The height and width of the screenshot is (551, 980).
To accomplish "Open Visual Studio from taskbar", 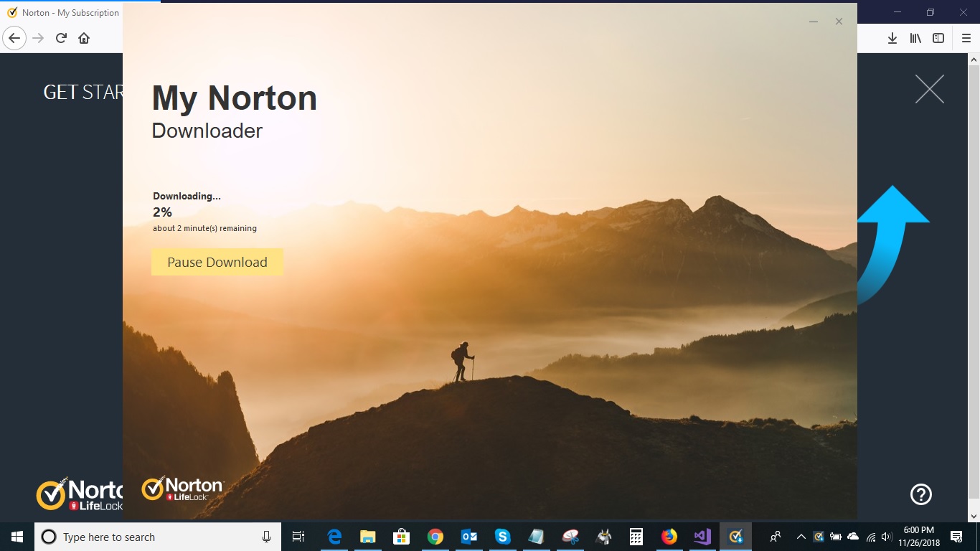I will pyautogui.click(x=702, y=537).
